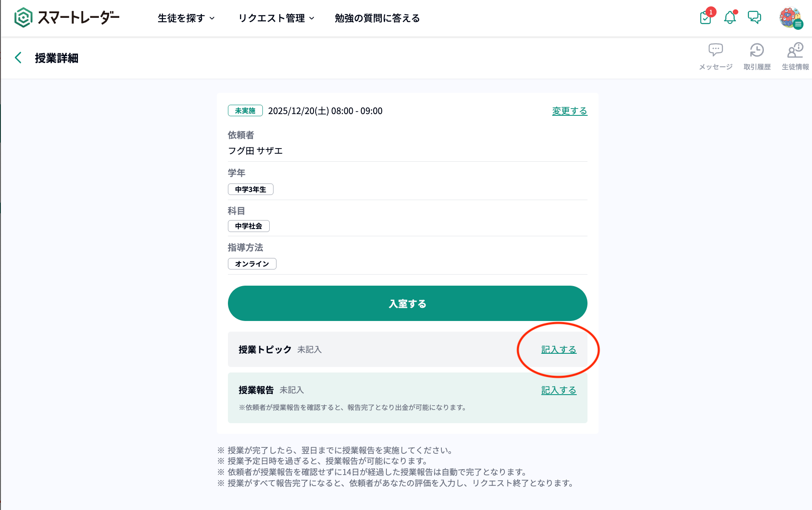The width and height of the screenshot is (812, 510).
Task: Click the 未実施 status badge
Action: click(245, 111)
